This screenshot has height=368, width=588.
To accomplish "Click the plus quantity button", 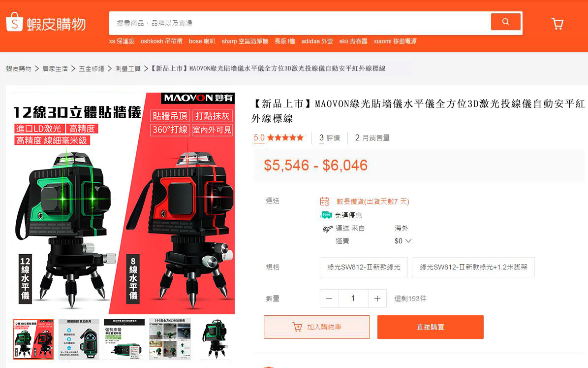I will (x=377, y=299).
